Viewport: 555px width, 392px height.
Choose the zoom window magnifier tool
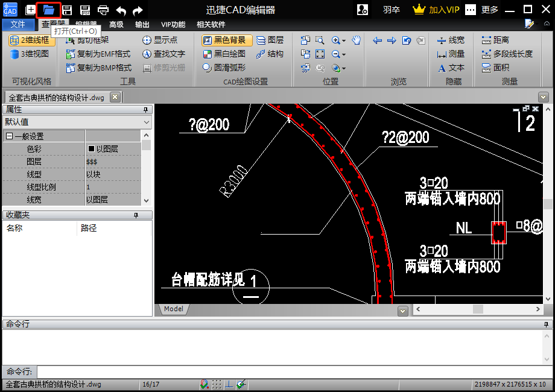(320, 40)
